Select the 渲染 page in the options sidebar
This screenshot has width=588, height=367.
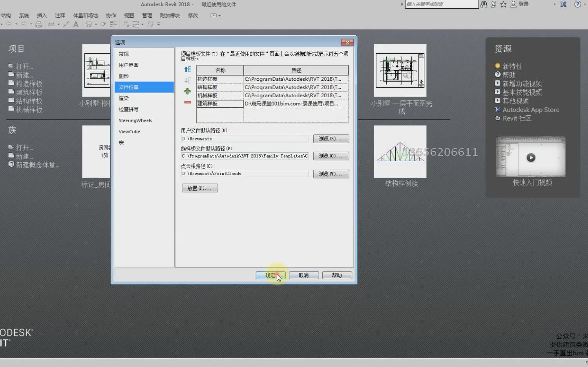[x=124, y=98]
